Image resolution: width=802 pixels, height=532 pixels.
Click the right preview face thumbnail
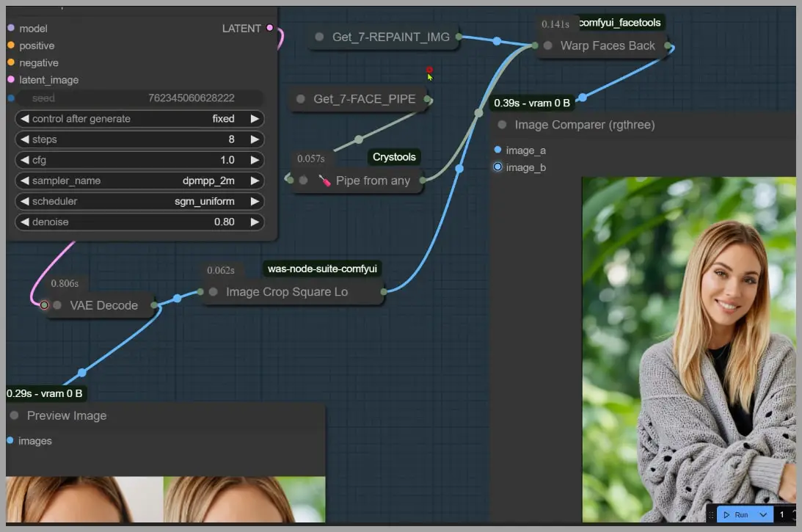pos(244,499)
